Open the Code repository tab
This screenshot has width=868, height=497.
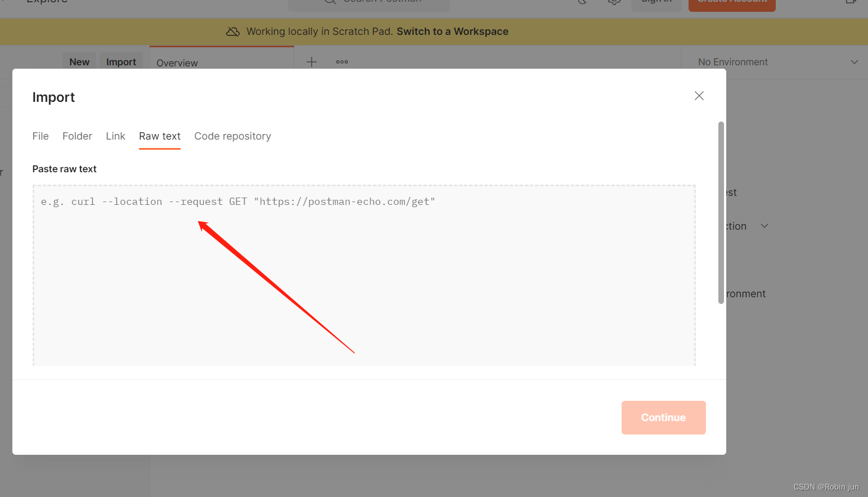click(x=232, y=136)
